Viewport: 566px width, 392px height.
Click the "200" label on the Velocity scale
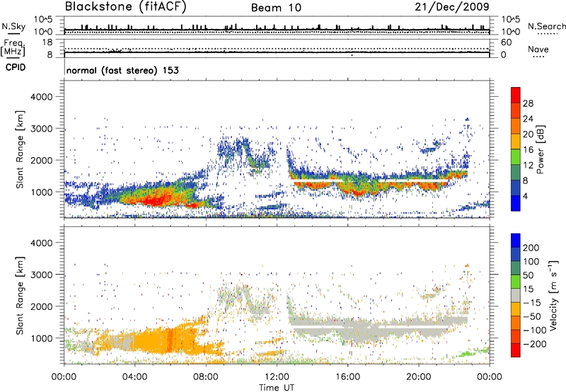531,248
